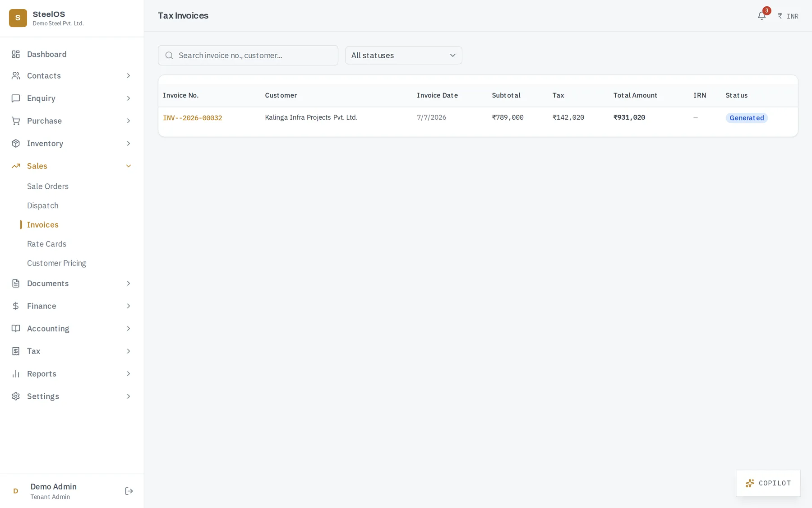Click the 7/7/2026 date cell
The height and width of the screenshot is (508, 812).
pos(432,117)
